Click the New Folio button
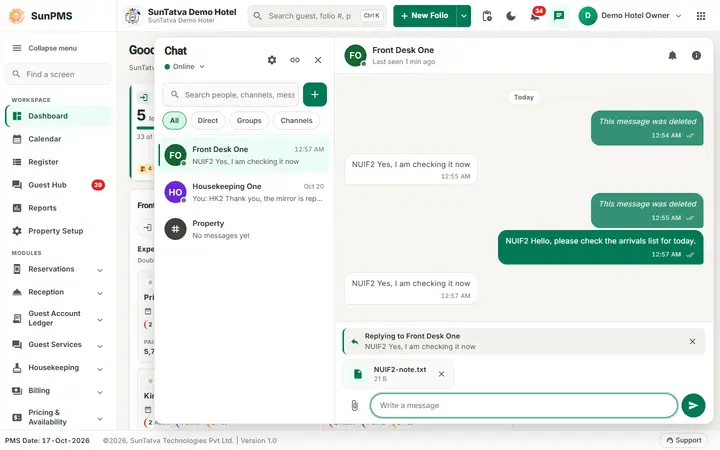This screenshot has width=720, height=450. 425,16
